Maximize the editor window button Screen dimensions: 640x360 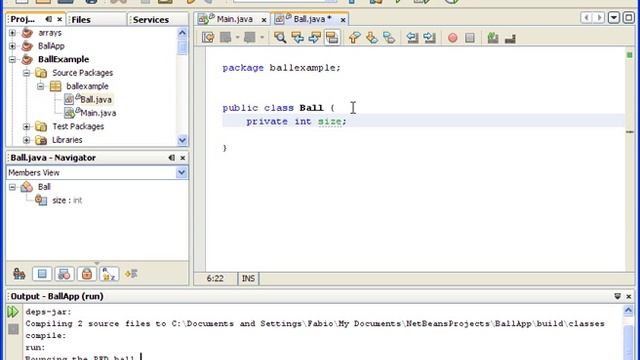pyautogui.click(x=629, y=18)
